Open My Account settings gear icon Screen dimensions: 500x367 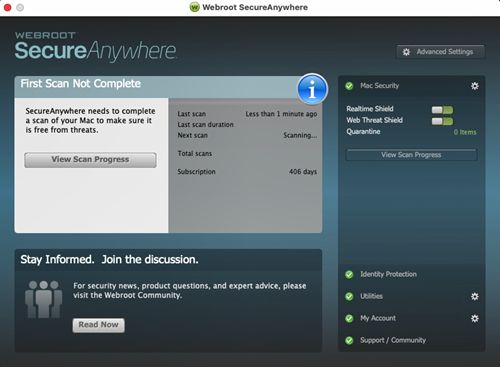(x=475, y=318)
